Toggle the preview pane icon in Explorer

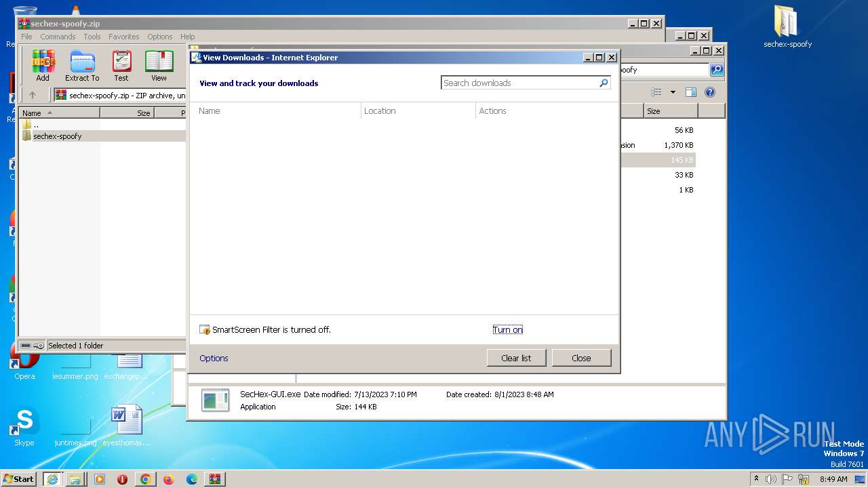tap(691, 92)
